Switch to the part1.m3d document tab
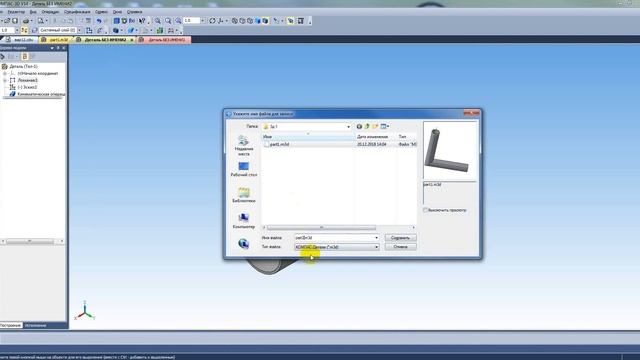 [x=56, y=40]
